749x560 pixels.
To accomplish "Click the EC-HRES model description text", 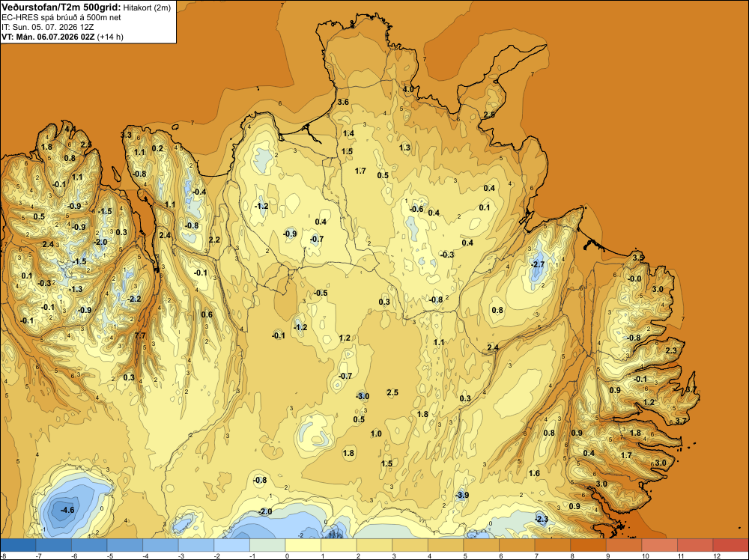I will point(61,18).
